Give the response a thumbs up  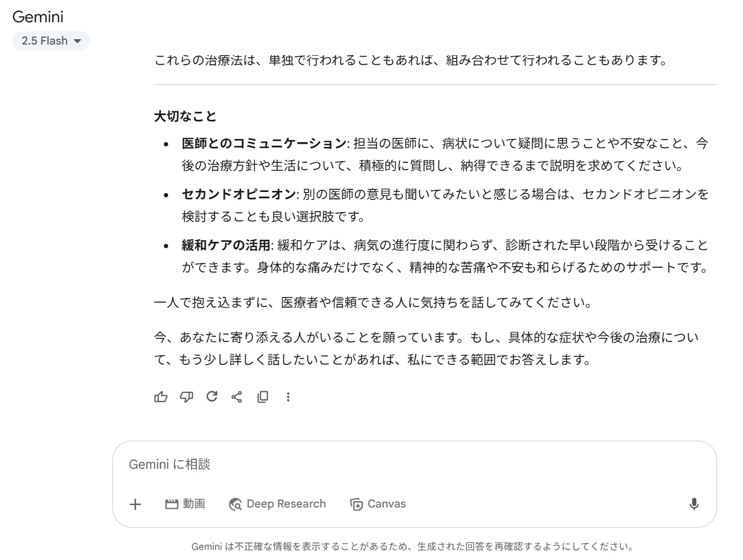[x=161, y=397]
